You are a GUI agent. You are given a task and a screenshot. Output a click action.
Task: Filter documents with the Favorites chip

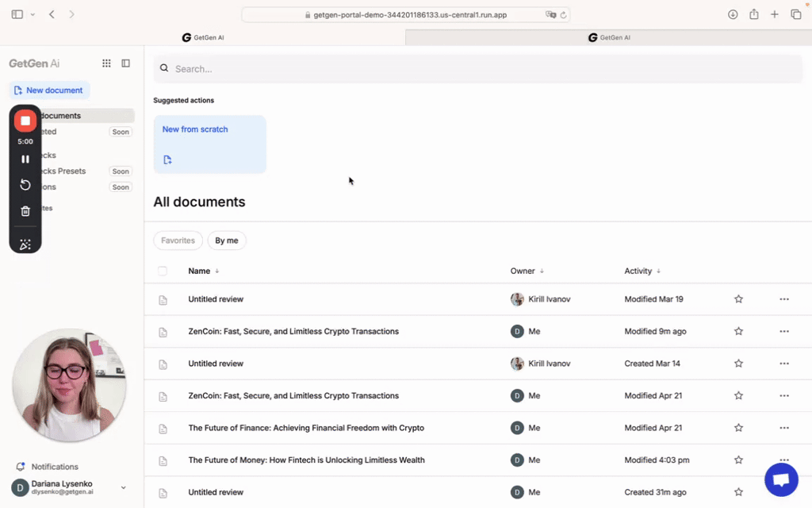click(178, 241)
